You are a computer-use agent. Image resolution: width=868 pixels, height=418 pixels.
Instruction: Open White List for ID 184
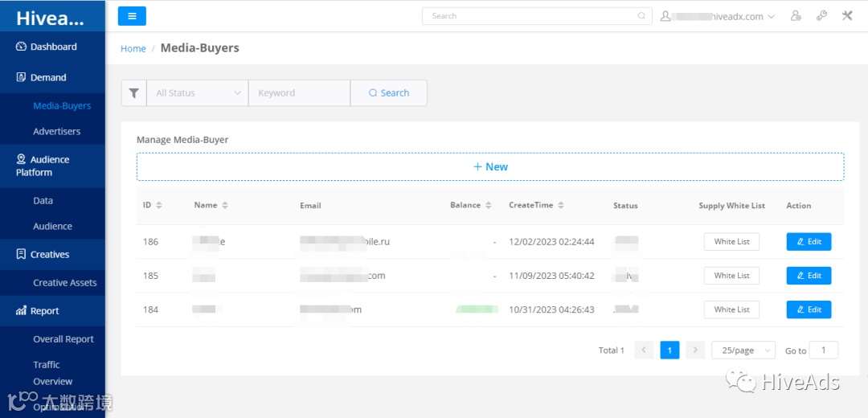[x=731, y=309]
